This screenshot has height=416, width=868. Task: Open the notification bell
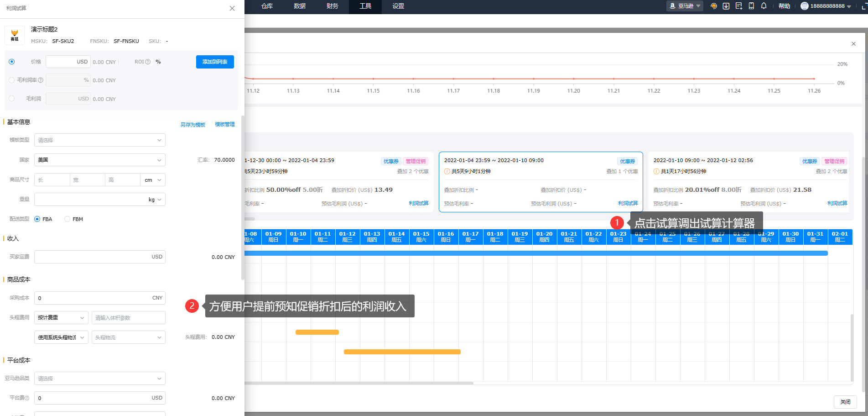(764, 6)
